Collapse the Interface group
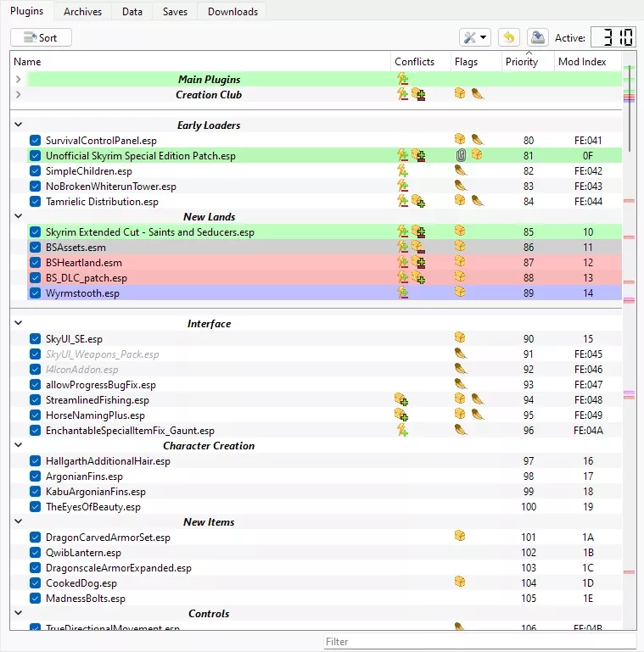Image resolution: width=644 pixels, height=652 pixels. tap(19, 323)
